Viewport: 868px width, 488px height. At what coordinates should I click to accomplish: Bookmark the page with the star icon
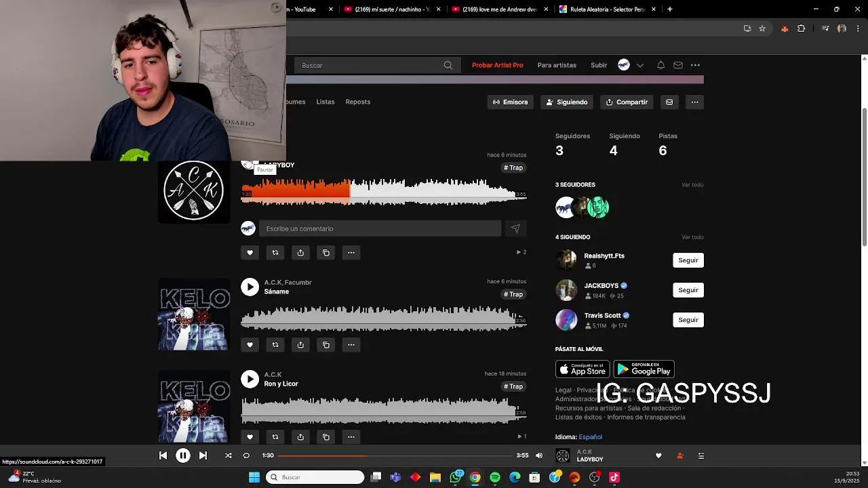coord(762,28)
